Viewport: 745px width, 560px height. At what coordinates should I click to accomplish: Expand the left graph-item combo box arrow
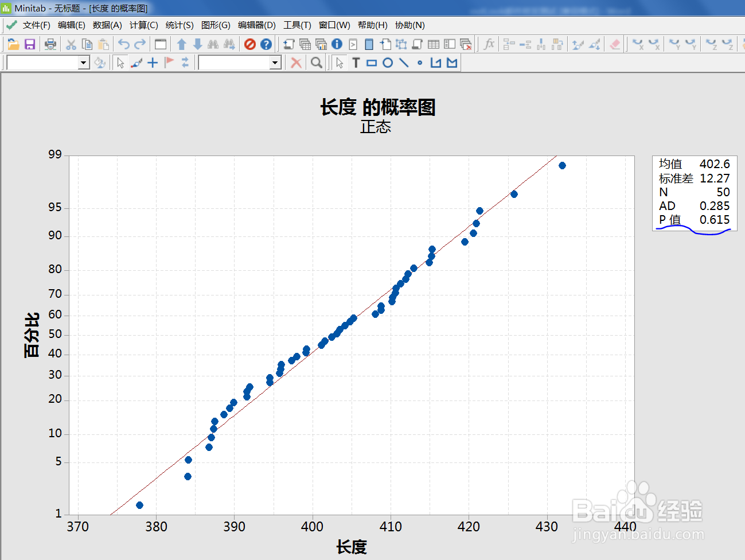tap(84, 63)
